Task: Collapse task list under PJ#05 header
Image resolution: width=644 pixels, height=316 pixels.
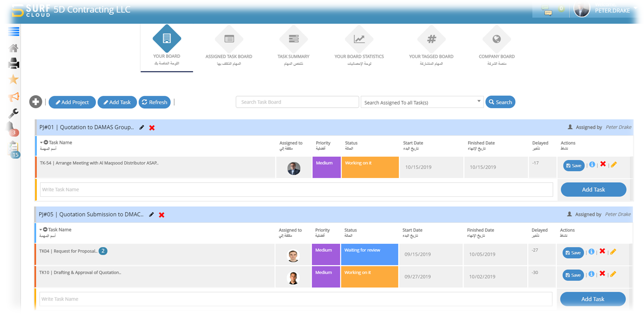Action: point(45,230)
